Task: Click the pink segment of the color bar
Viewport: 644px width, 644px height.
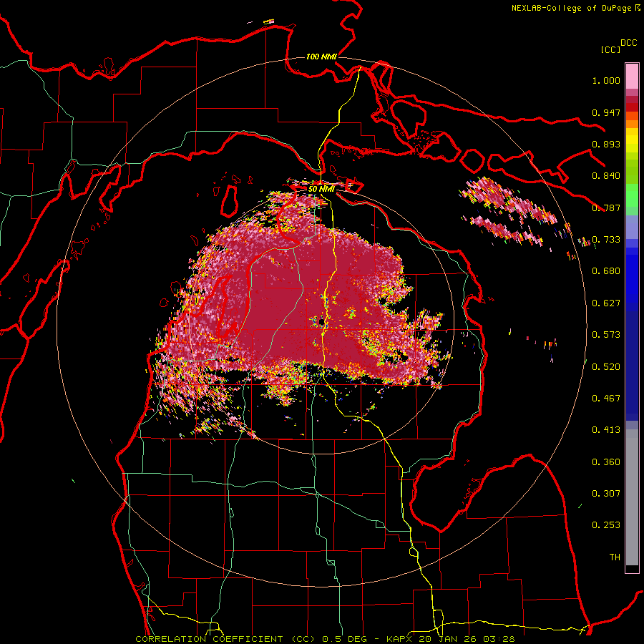Action: pyautogui.click(x=632, y=76)
